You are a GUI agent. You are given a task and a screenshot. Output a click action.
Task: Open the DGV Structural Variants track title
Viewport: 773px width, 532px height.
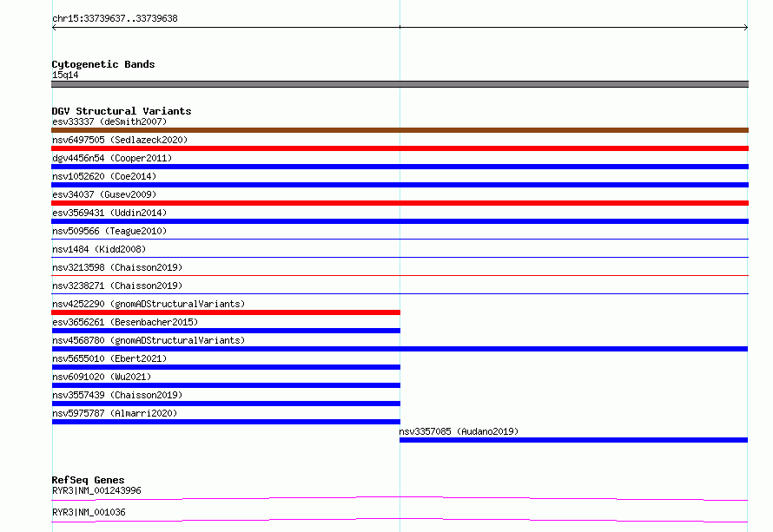point(122,111)
